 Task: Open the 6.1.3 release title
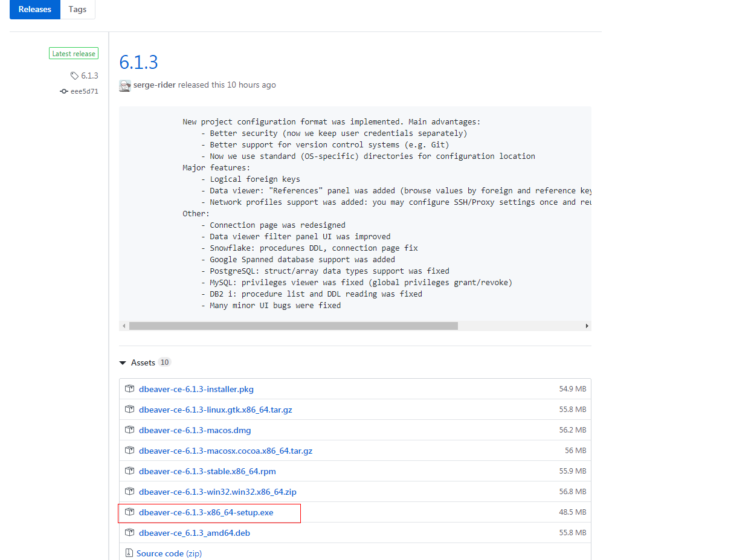[139, 62]
